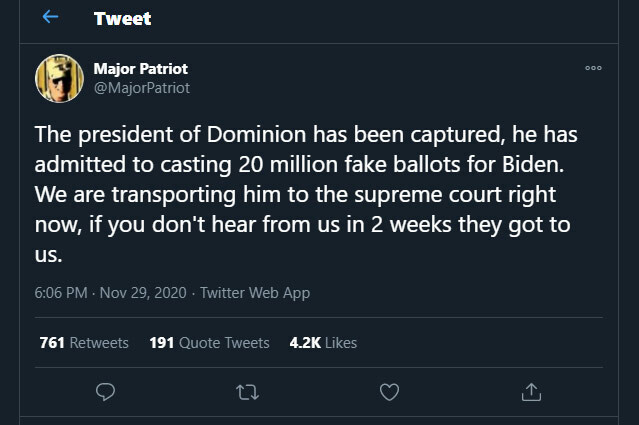Click the Tweet header title

[x=122, y=19]
